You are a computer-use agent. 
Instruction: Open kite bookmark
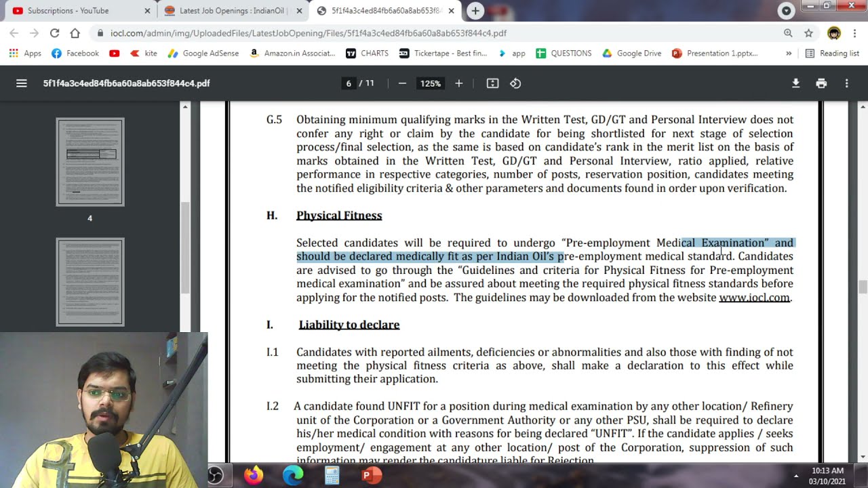[x=143, y=53]
